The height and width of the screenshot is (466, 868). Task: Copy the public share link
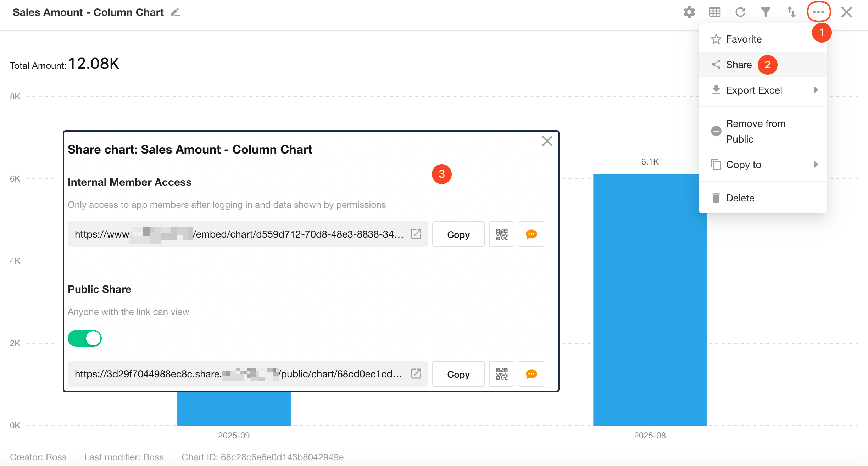(458, 374)
